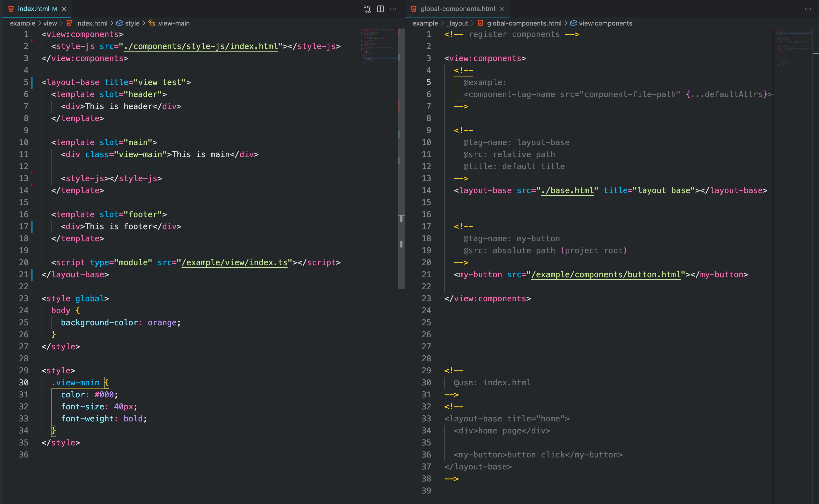Follow the ./base.html src link

pyautogui.click(x=567, y=191)
